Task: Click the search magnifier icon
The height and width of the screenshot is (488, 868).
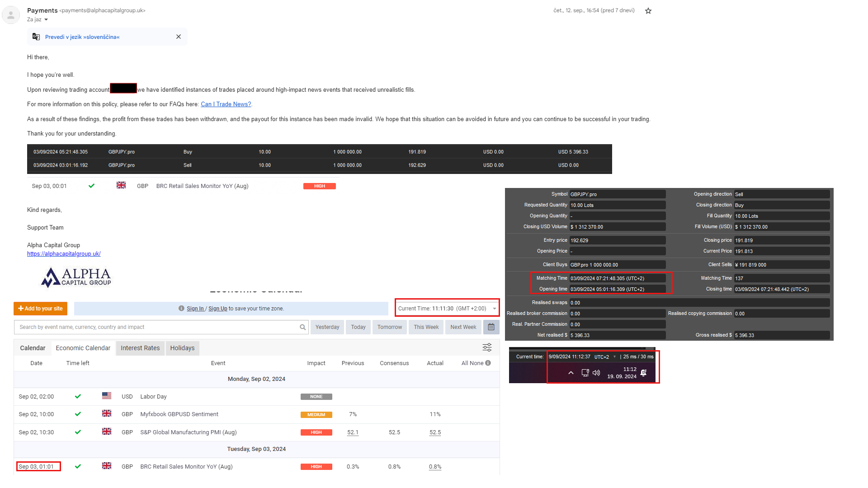Action: (x=302, y=327)
